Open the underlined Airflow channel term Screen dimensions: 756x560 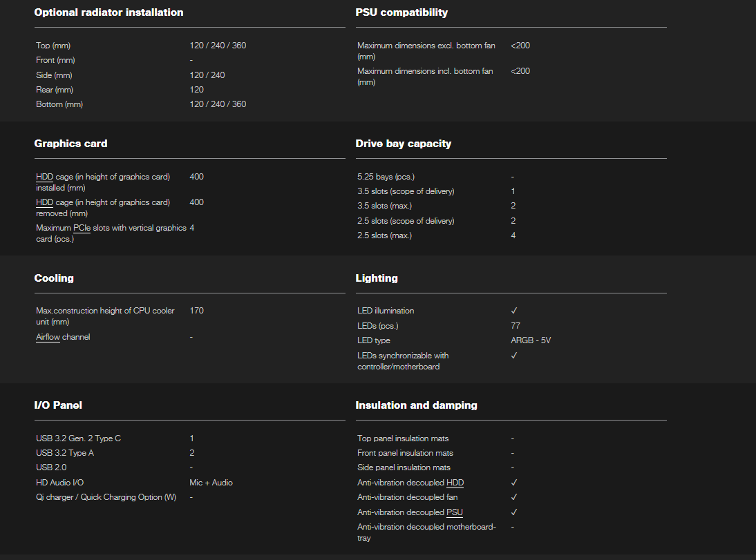48,337
